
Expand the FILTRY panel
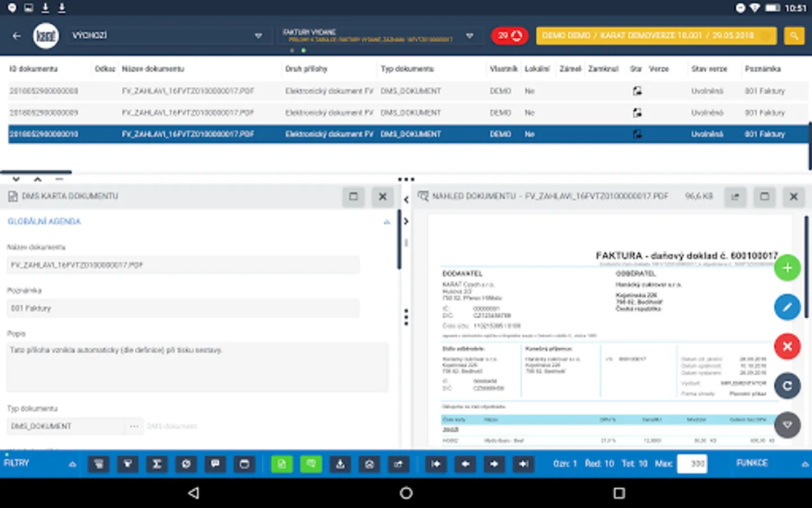[x=72, y=463]
